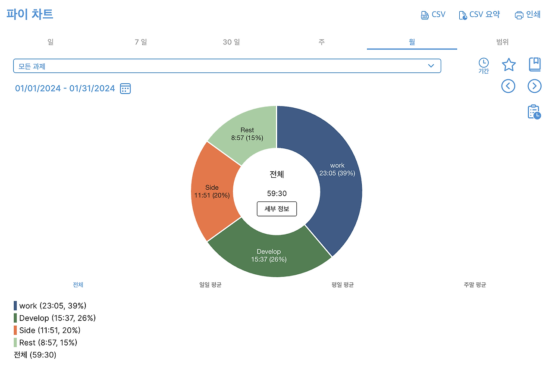This screenshot has height=392, width=552.
Task: Show the 주말 평균 view
Action: [x=475, y=285]
